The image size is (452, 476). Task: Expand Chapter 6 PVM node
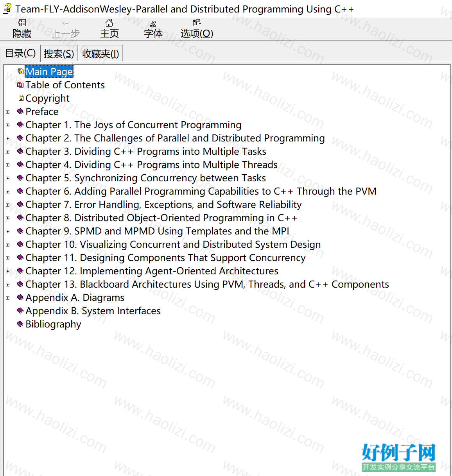(x=7, y=192)
